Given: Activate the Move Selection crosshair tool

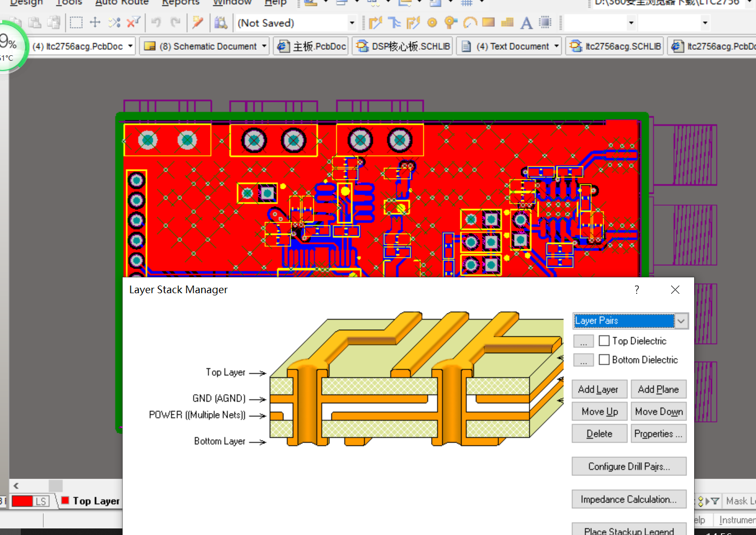Looking at the screenshot, I should (x=95, y=23).
